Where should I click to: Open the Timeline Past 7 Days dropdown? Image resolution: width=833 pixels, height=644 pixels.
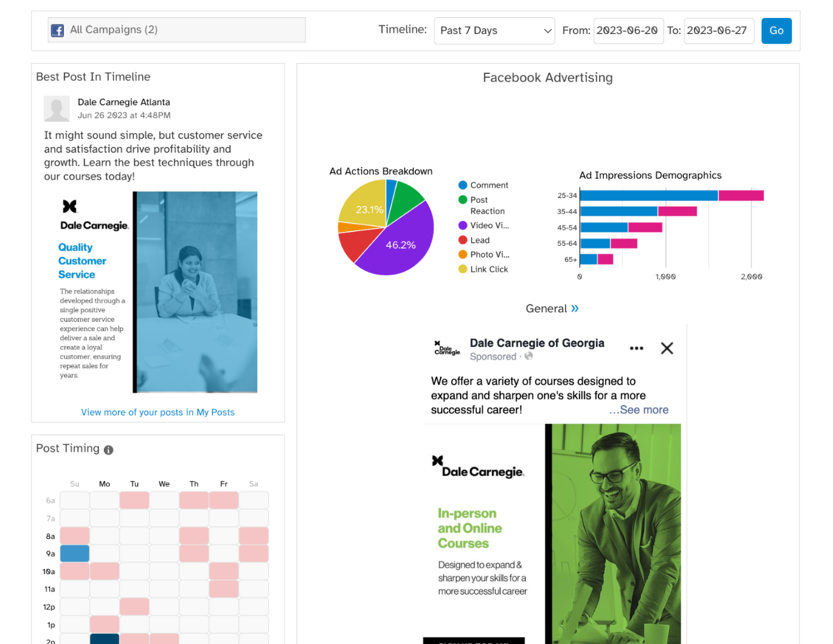pyautogui.click(x=494, y=30)
